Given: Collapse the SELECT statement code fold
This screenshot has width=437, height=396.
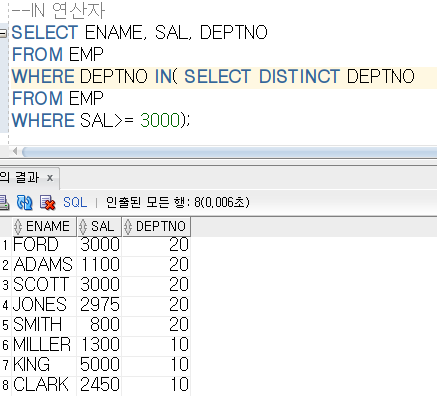Looking at the screenshot, I should click(x=3, y=33).
